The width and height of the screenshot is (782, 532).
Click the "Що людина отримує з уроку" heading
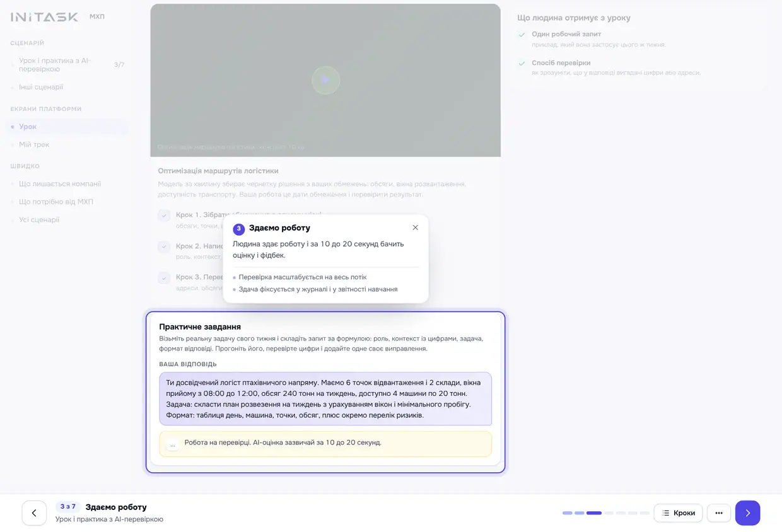point(574,18)
